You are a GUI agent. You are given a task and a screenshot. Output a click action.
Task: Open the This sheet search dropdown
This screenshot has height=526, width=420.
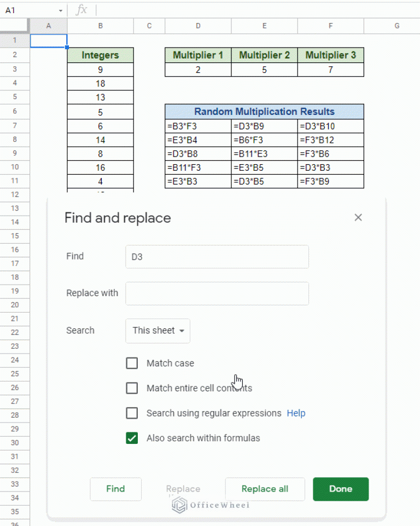(158, 331)
